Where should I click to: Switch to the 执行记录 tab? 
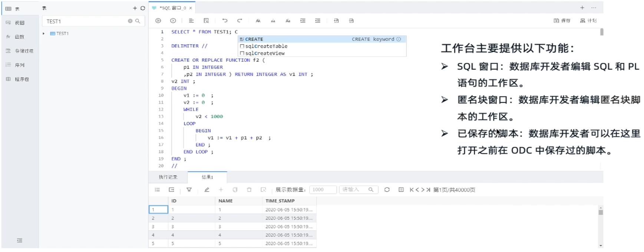pos(168,177)
